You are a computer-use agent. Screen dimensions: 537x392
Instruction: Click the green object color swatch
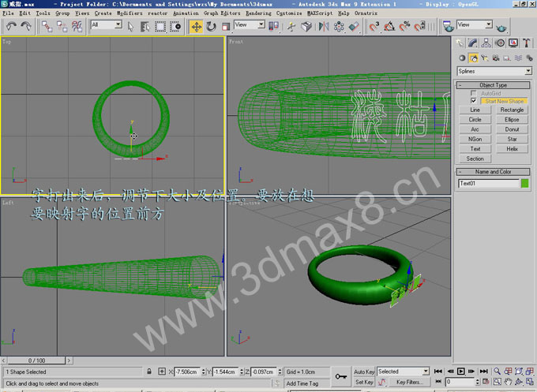[524, 183]
